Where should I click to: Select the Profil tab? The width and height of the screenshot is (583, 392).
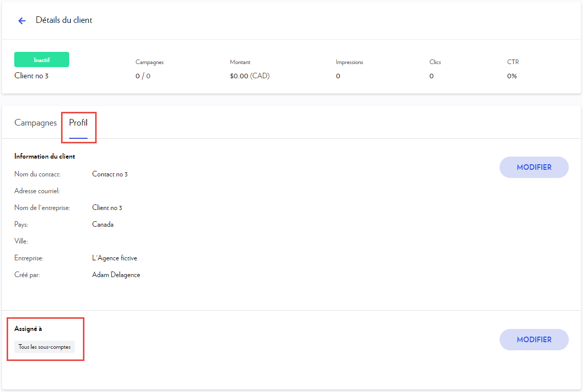coord(78,123)
